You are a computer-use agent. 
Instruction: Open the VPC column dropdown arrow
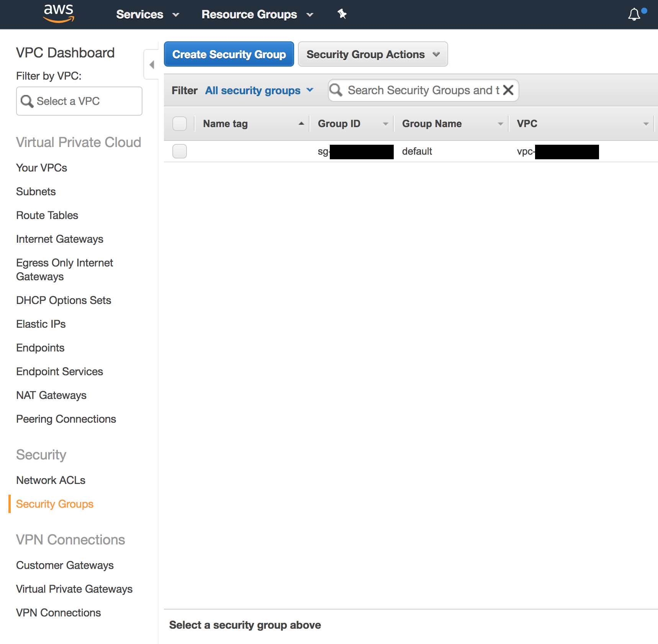click(x=646, y=124)
